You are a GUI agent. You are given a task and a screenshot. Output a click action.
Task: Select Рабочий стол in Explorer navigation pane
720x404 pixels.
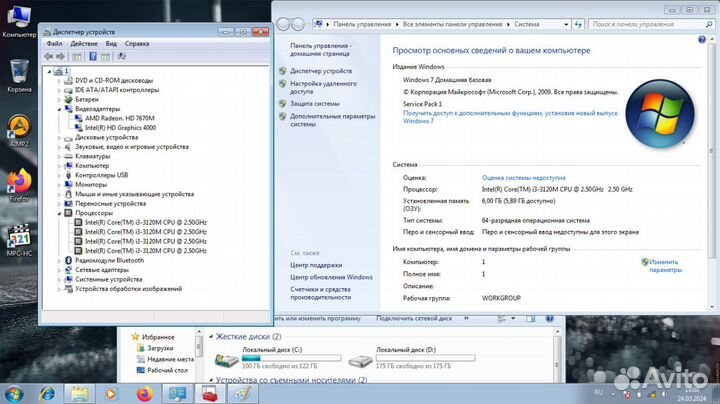(167, 370)
